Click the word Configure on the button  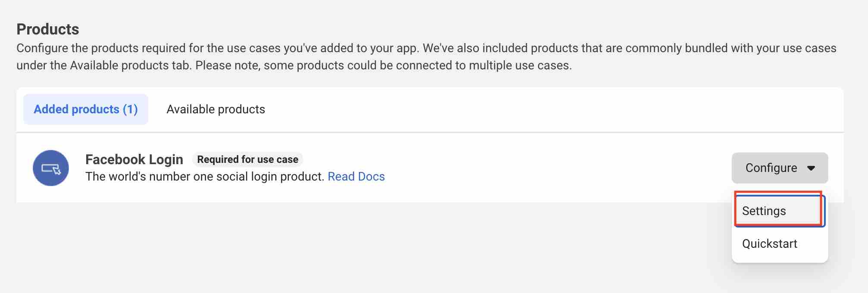[771, 168]
